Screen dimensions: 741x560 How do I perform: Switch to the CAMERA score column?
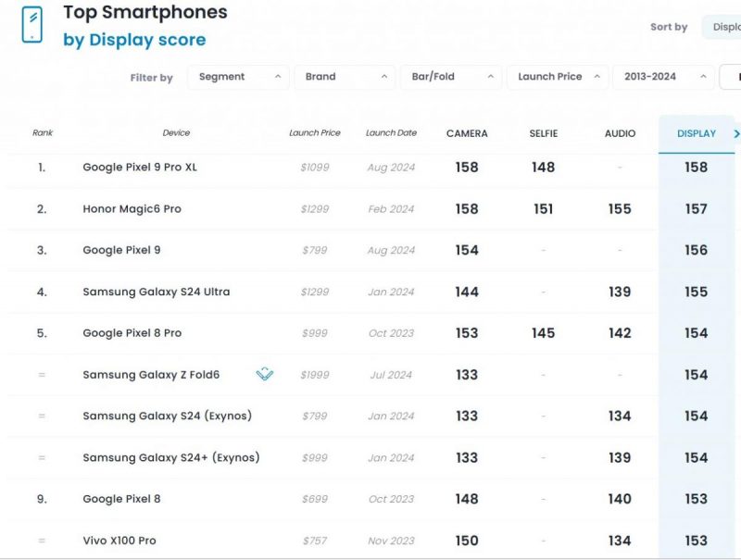pyautogui.click(x=467, y=133)
